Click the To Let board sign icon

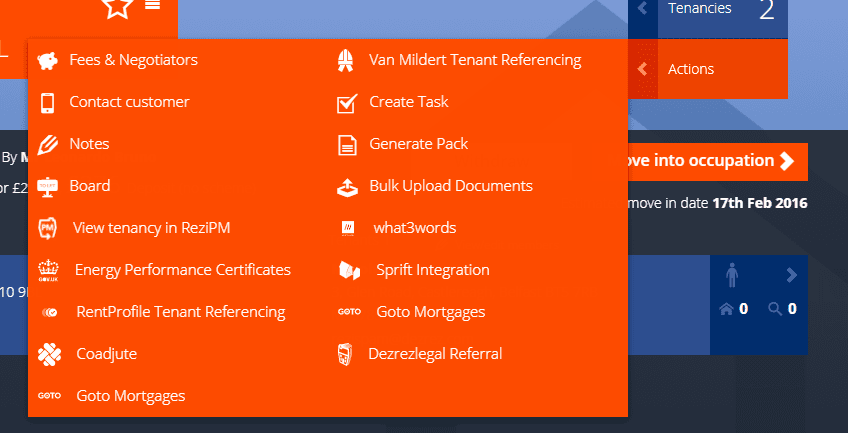(x=47, y=187)
